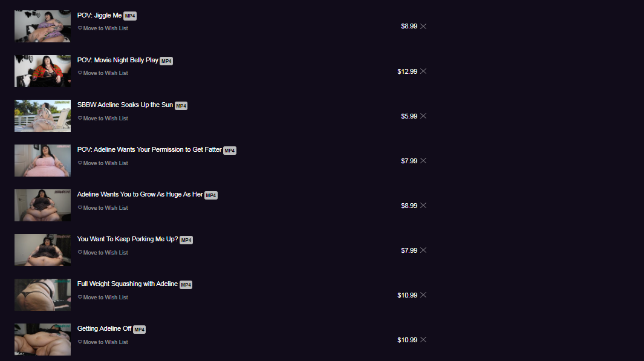Open the "Grow As Huge As Her" title link

tap(140, 194)
